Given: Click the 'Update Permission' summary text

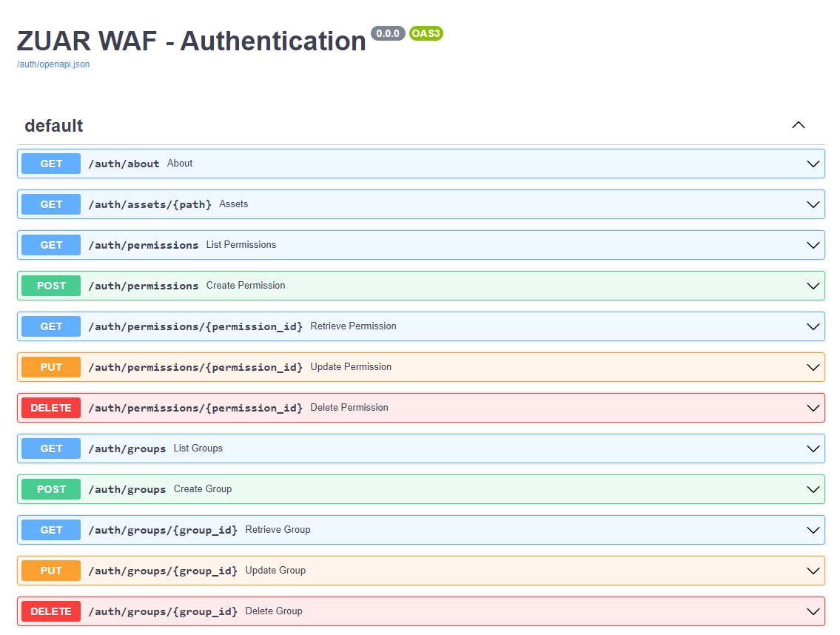Looking at the screenshot, I should click(x=351, y=367).
